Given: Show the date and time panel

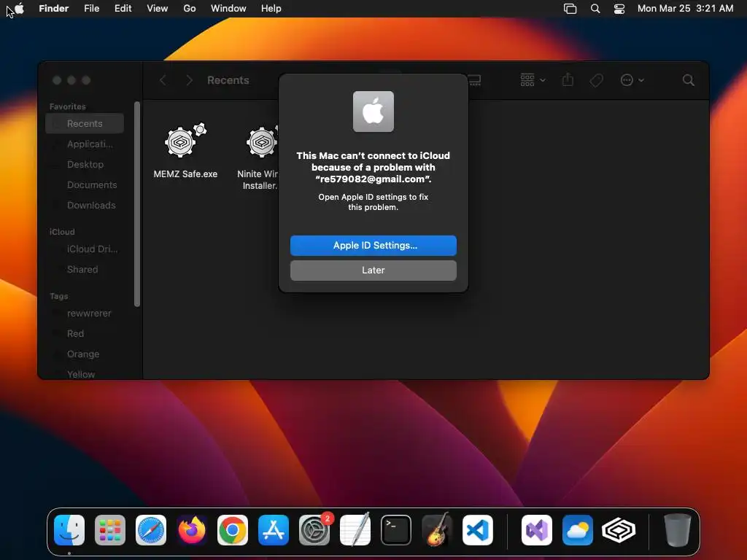Looking at the screenshot, I should [x=685, y=8].
